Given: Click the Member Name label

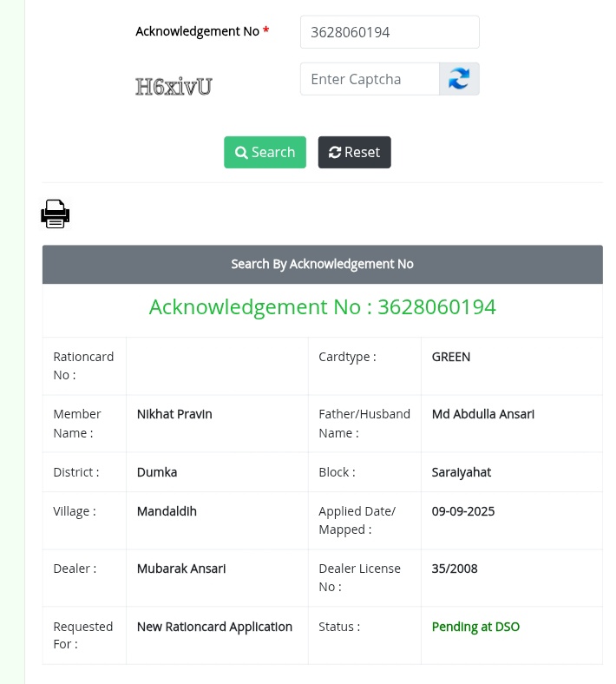Looking at the screenshot, I should (x=76, y=424).
